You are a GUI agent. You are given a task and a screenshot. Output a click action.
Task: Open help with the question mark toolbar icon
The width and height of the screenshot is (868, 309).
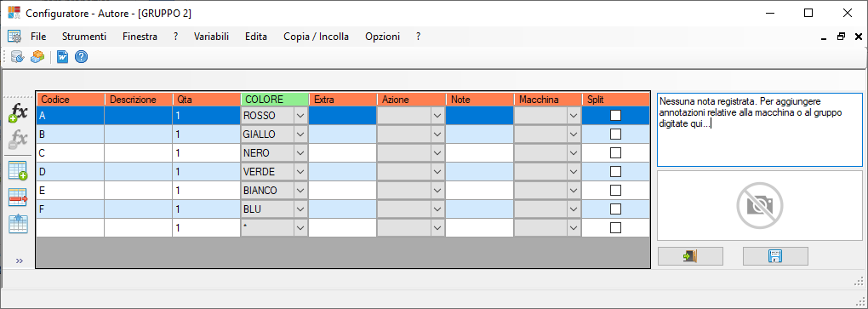(x=82, y=56)
